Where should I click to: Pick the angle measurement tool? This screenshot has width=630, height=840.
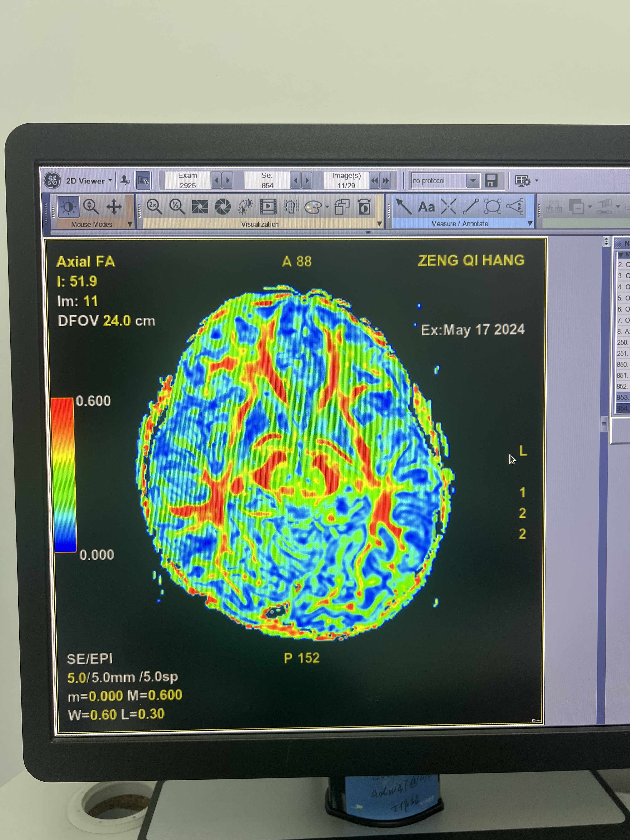(x=515, y=207)
